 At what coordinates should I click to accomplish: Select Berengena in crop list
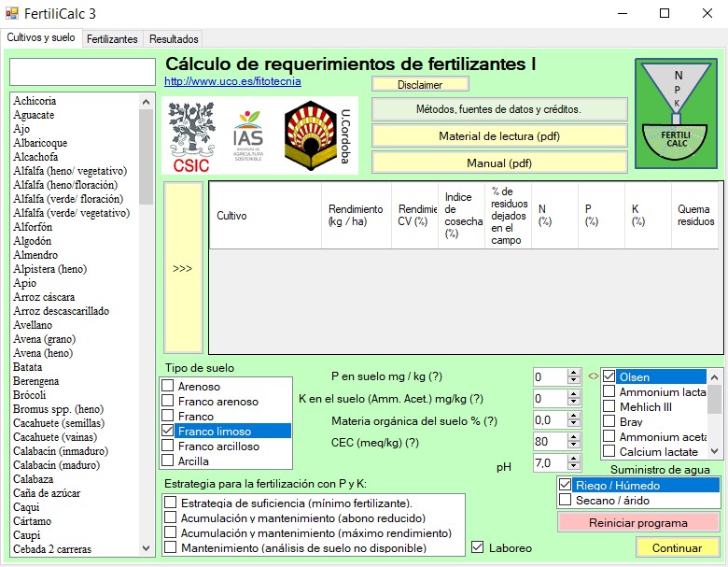click(36, 381)
